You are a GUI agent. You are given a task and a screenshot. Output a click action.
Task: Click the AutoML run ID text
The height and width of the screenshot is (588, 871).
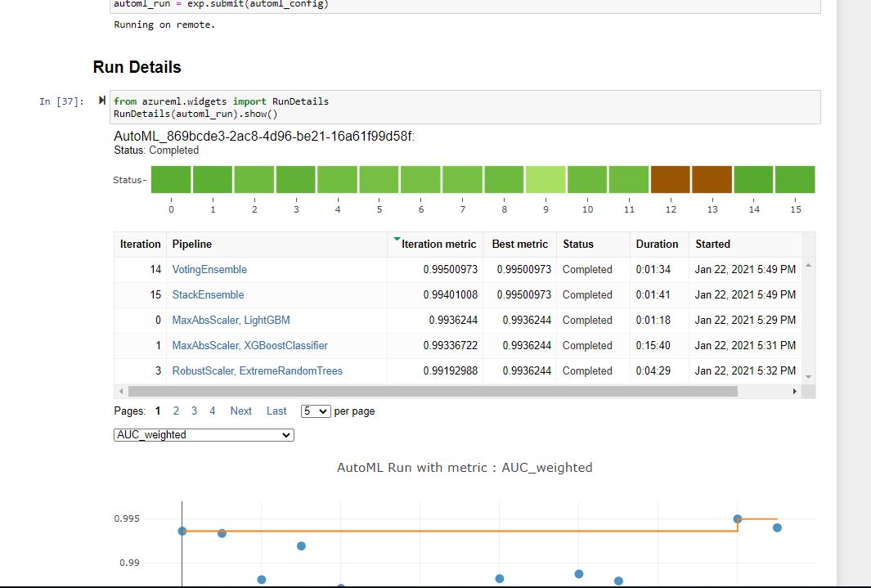coord(264,136)
